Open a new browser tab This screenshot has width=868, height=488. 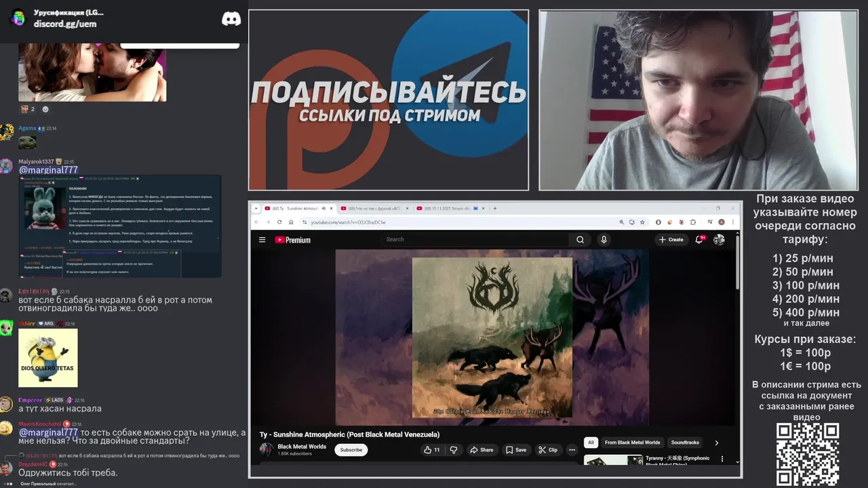495,208
